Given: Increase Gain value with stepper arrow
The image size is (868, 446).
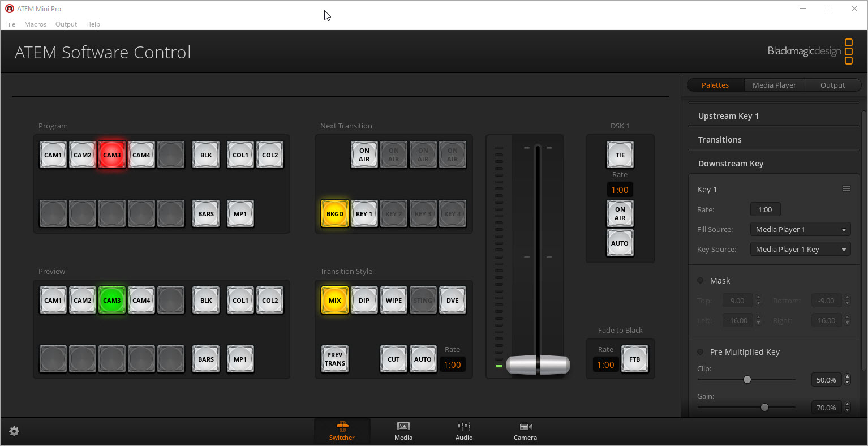Looking at the screenshot, I should [847, 405].
